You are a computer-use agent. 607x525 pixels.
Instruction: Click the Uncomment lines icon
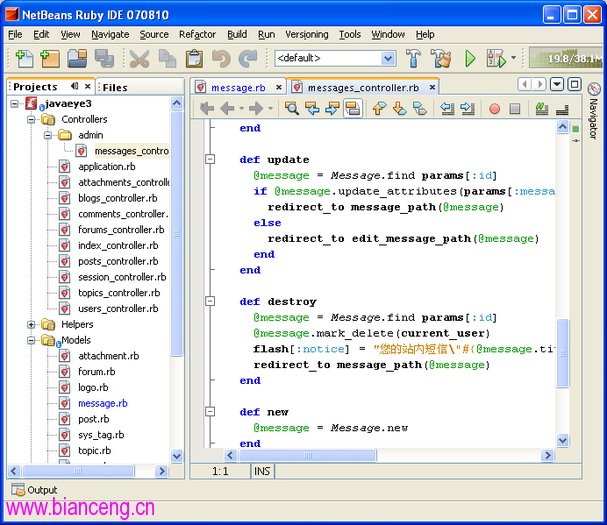(x=562, y=110)
